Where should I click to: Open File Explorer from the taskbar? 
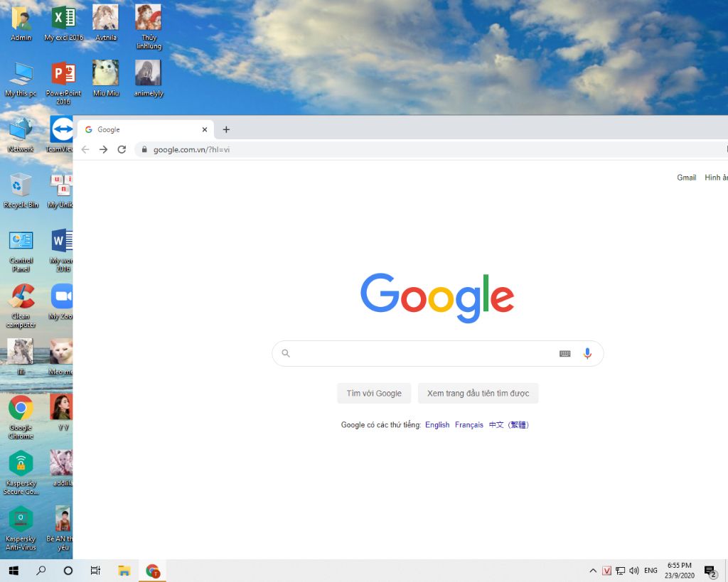[x=124, y=571]
